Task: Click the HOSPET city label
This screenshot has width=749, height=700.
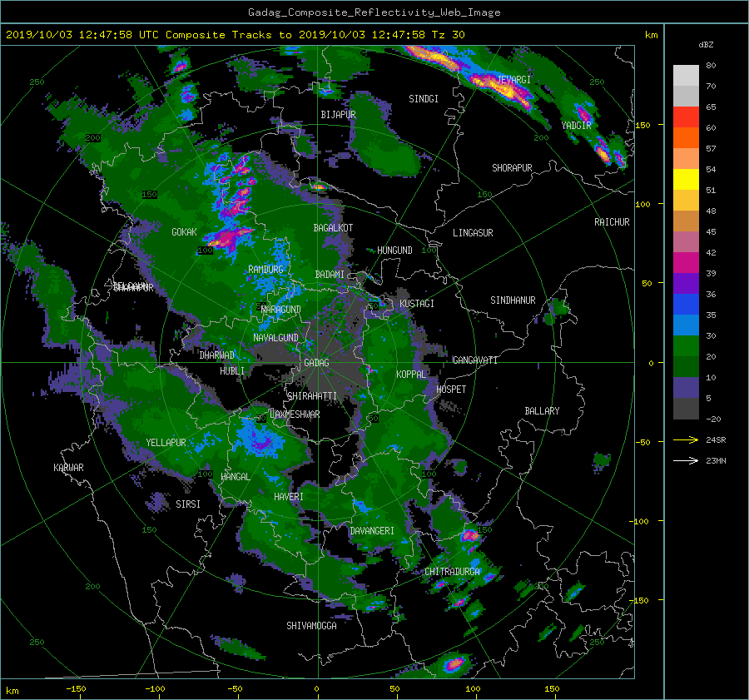Action: pyautogui.click(x=451, y=390)
